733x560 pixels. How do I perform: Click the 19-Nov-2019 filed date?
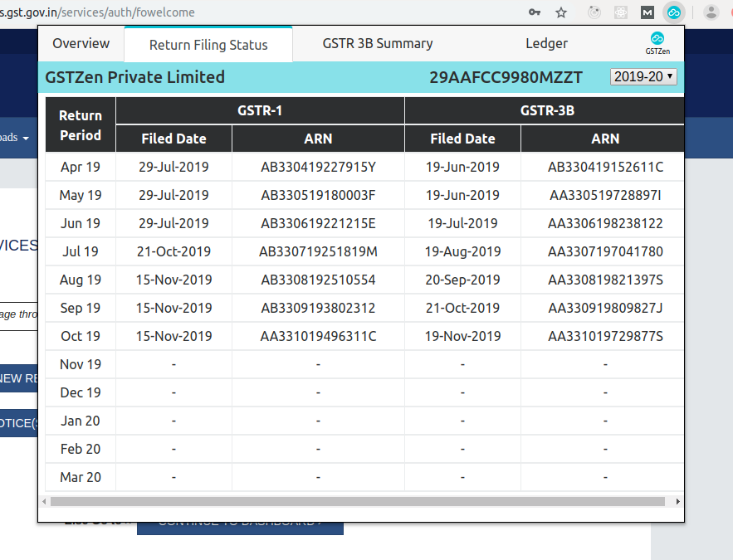462,336
